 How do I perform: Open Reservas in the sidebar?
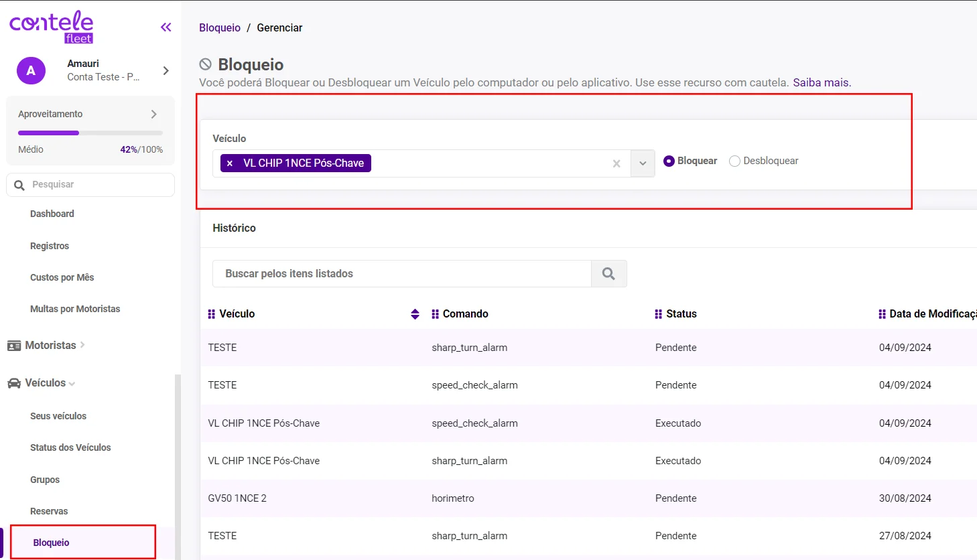click(49, 511)
